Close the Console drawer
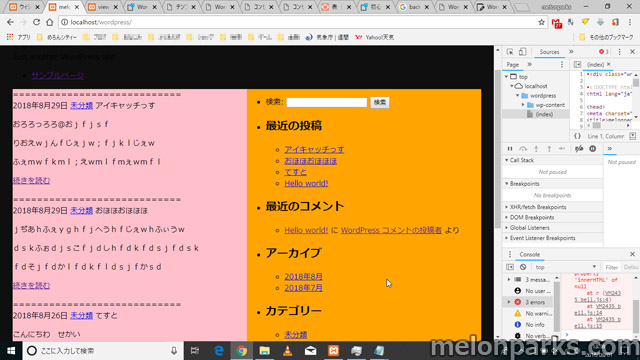The image size is (640, 360). pyautogui.click(x=632, y=254)
